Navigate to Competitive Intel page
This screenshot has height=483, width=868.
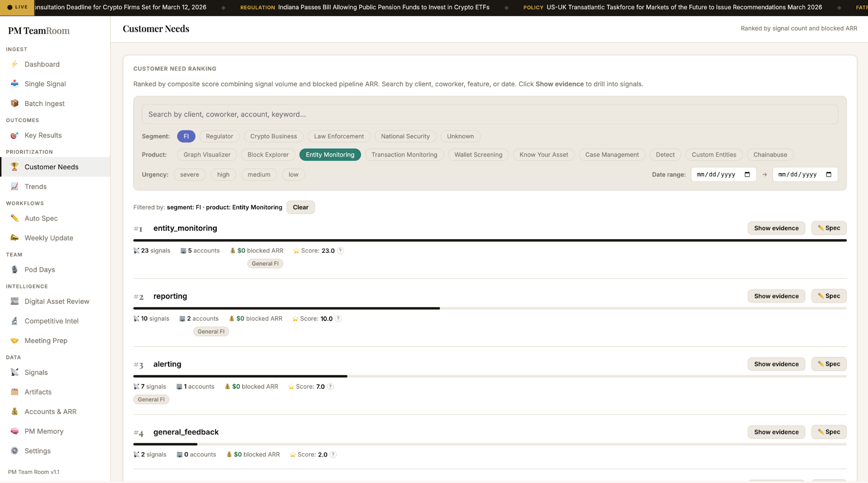tap(51, 321)
